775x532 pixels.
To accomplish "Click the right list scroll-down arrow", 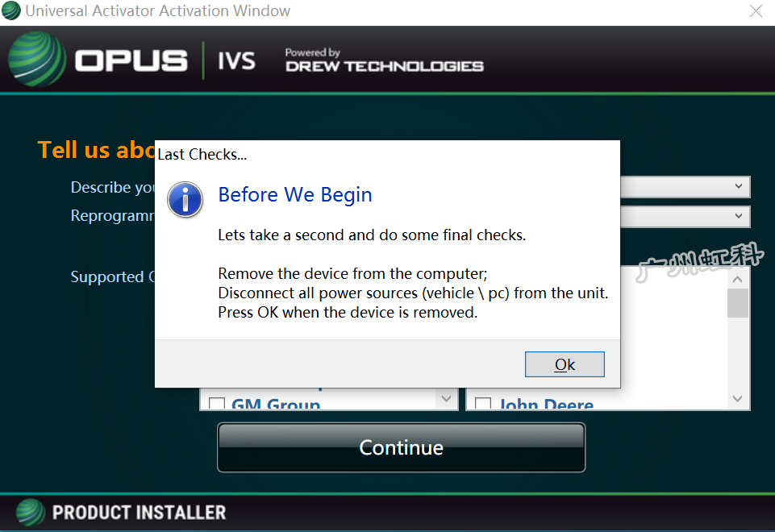I will [x=737, y=399].
